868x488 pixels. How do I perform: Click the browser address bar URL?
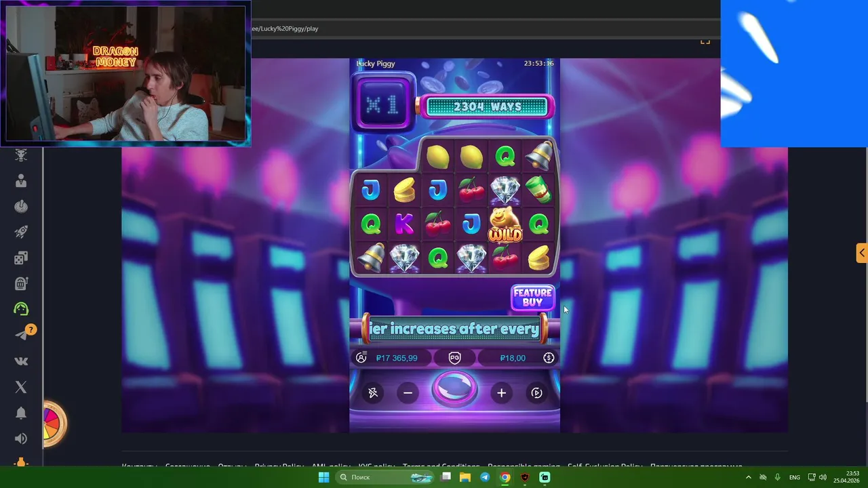coord(285,28)
